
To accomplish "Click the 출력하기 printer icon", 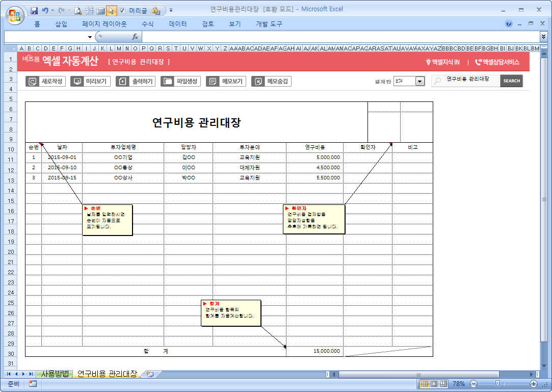I will 122,82.
